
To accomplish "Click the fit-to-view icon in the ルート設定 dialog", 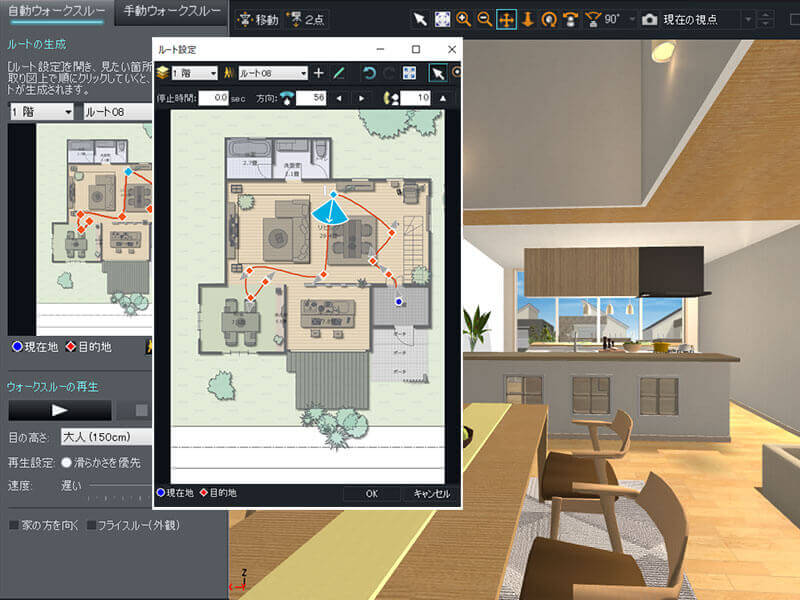I will (409, 73).
